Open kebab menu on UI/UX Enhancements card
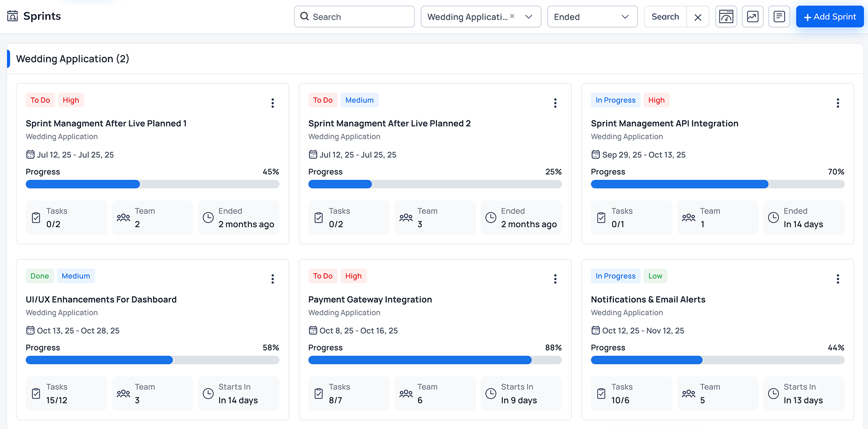The width and height of the screenshot is (868, 429). click(x=272, y=279)
